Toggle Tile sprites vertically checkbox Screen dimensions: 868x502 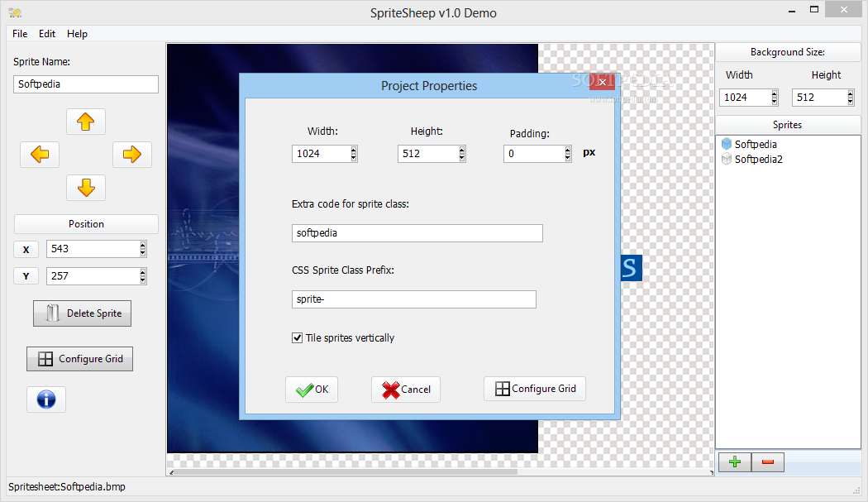[298, 337]
